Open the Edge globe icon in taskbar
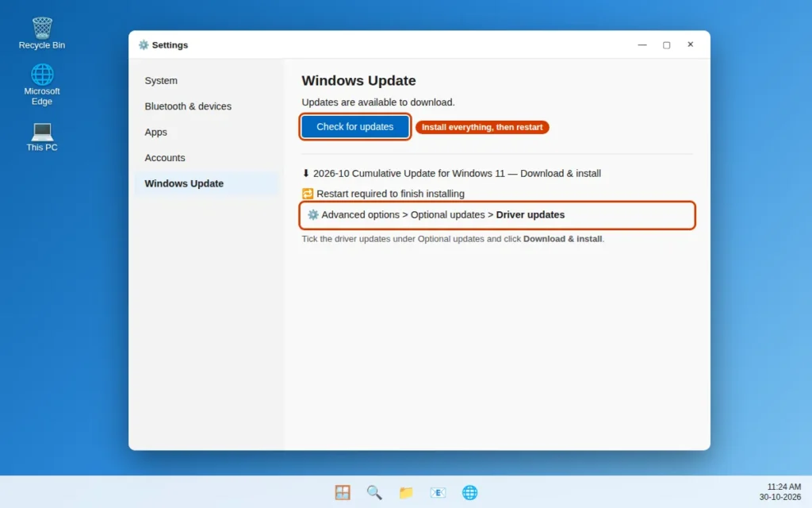The width and height of the screenshot is (812, 508). 469,492
